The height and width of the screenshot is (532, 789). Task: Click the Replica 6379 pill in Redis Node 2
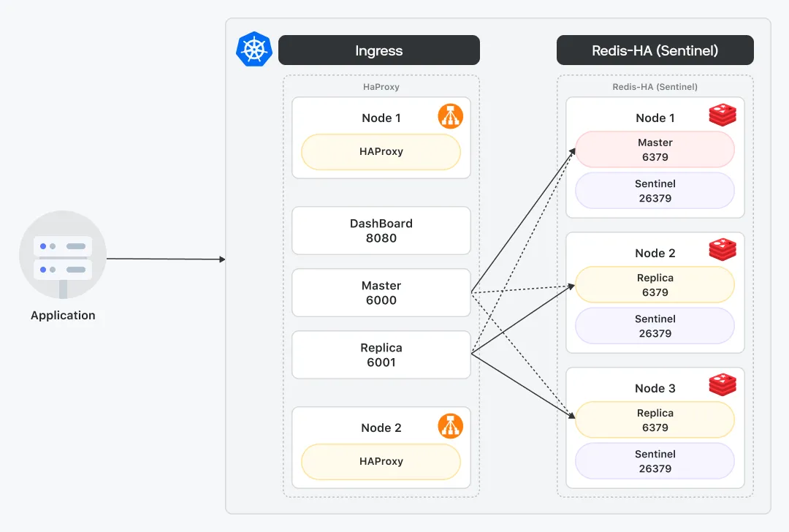click(655, 285)
